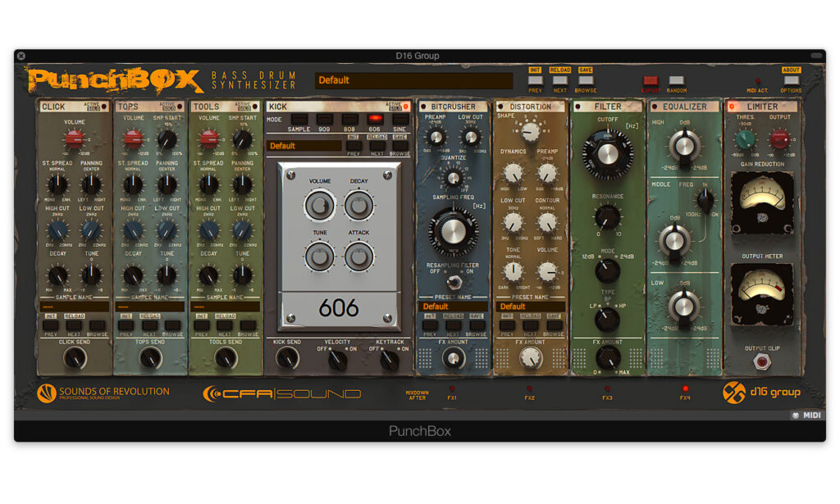
Task: Click the FX1 routing LED
Action: (452, 389)
